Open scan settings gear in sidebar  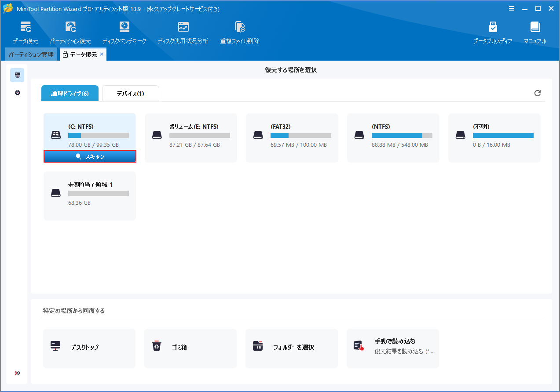tap(18, 93)
